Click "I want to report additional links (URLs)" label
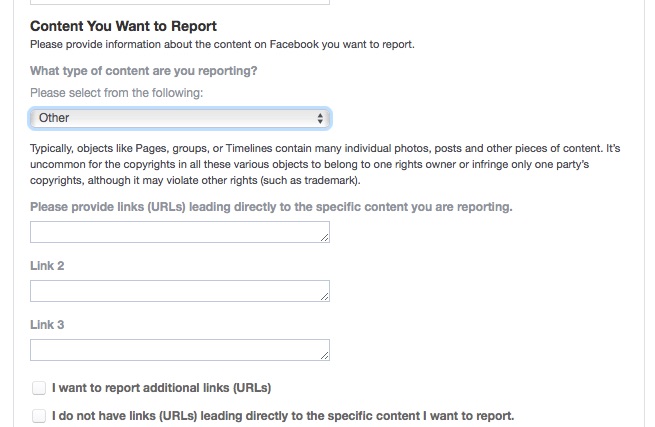The width and height of the screenshot is (655, 427). 162,387
